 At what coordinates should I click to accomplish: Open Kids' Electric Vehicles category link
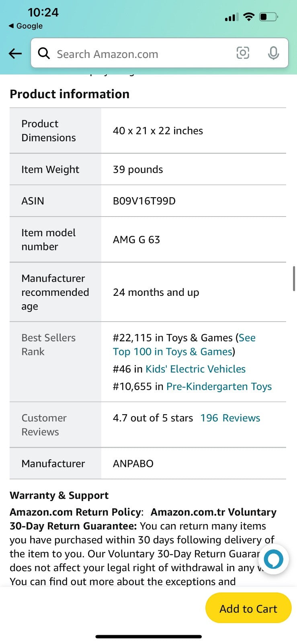click(x=195, y=369)
